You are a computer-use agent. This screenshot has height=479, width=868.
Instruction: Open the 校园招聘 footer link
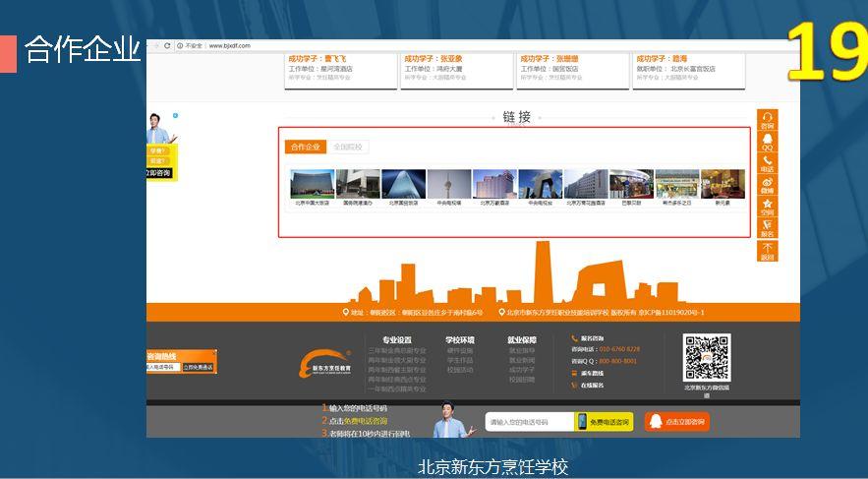click(x=522, y=380)
